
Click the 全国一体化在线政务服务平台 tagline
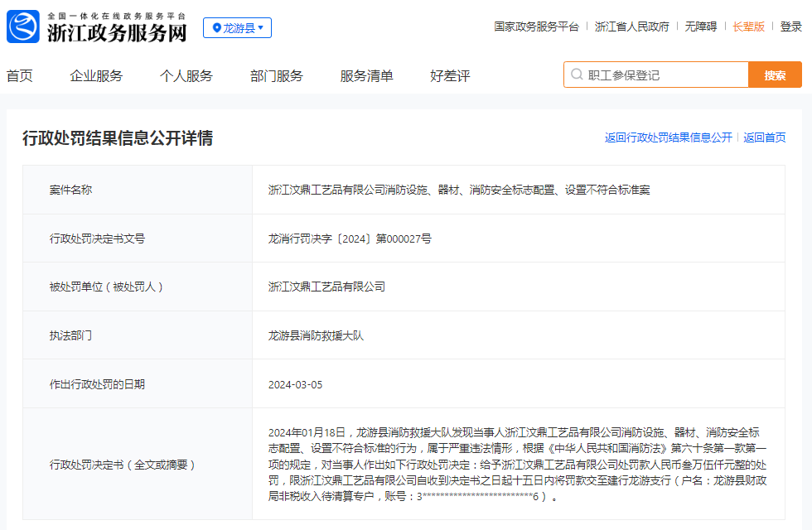[x=117, y=16]
